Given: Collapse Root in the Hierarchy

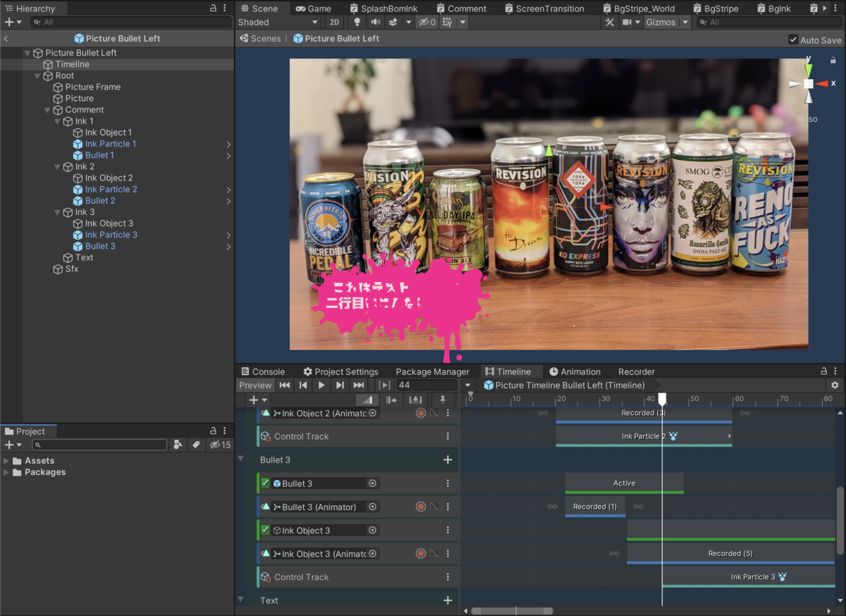Looking at the screenshot, I should point(37,75).
